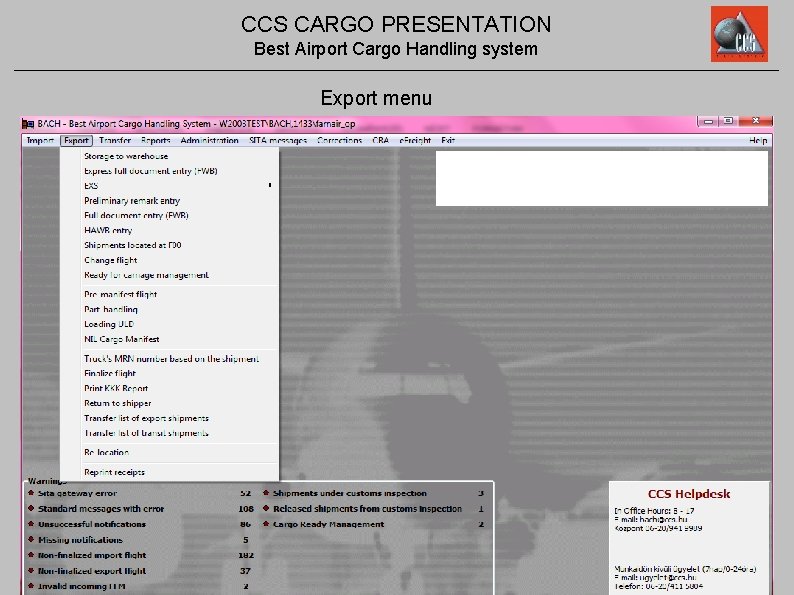Choose Change flight

170,260
